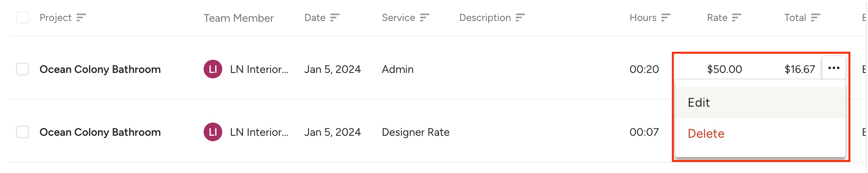The height and width of the screenshot is (173, 868).
Task: Click the Designer Rate service cell
Action: (x=415, y=132)
